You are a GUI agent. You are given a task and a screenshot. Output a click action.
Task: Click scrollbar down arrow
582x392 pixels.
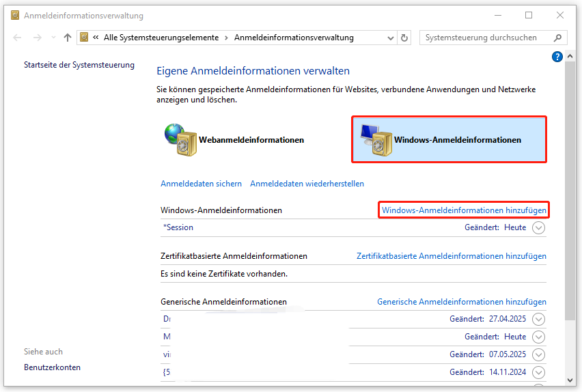pos(570,380)
